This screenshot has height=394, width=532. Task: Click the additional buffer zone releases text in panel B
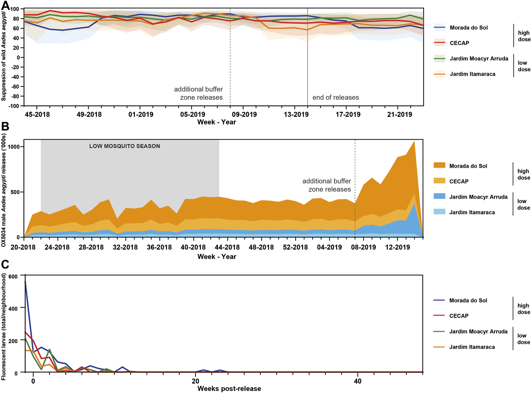(x=327, y=185)
